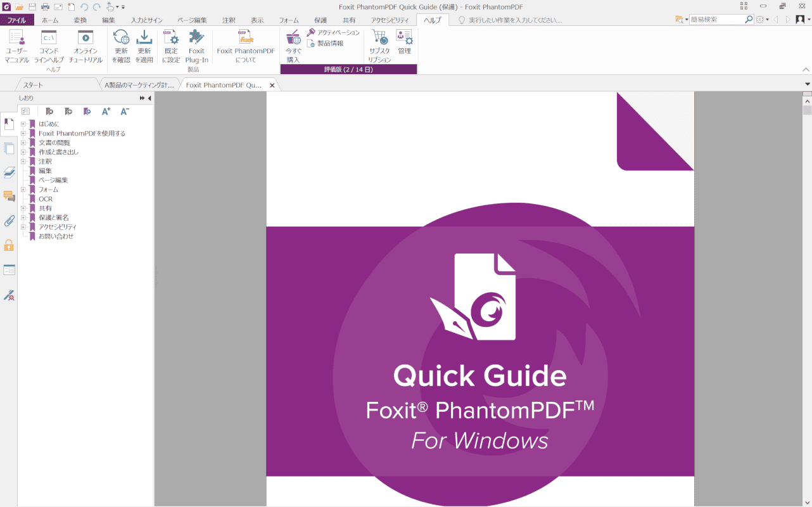Viewport: 812px width, 507px height.
Task: Open the layers panel in sidebar
Action: (9, 172)
